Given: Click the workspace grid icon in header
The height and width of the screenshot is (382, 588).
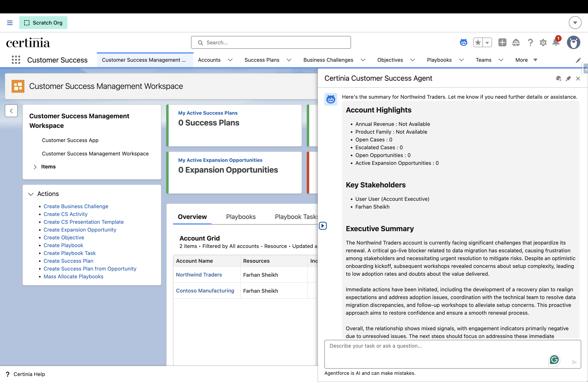Looking at the screenshot, I should (18, 86).
